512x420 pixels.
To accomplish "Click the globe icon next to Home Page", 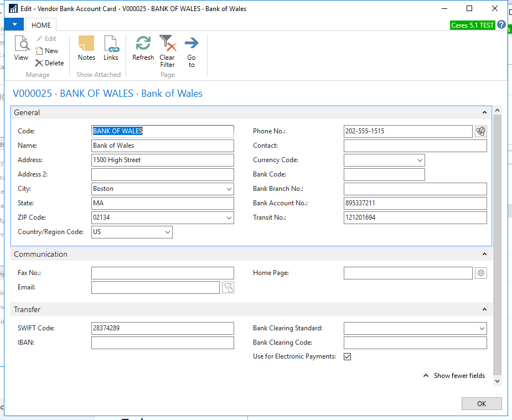I will coord(480,273).
